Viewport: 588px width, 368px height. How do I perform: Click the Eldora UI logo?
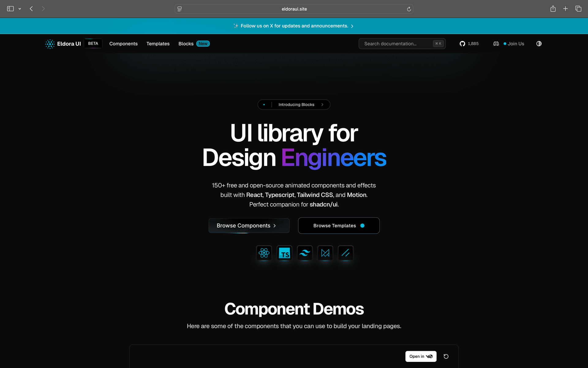[x=63, y=44]
